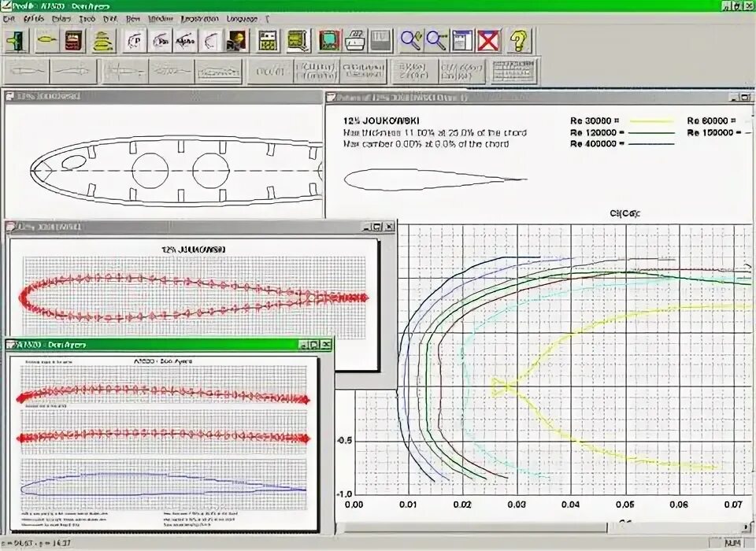Click the printer icon
This screenshot has width=756, height=551.
tap(355, 40)
